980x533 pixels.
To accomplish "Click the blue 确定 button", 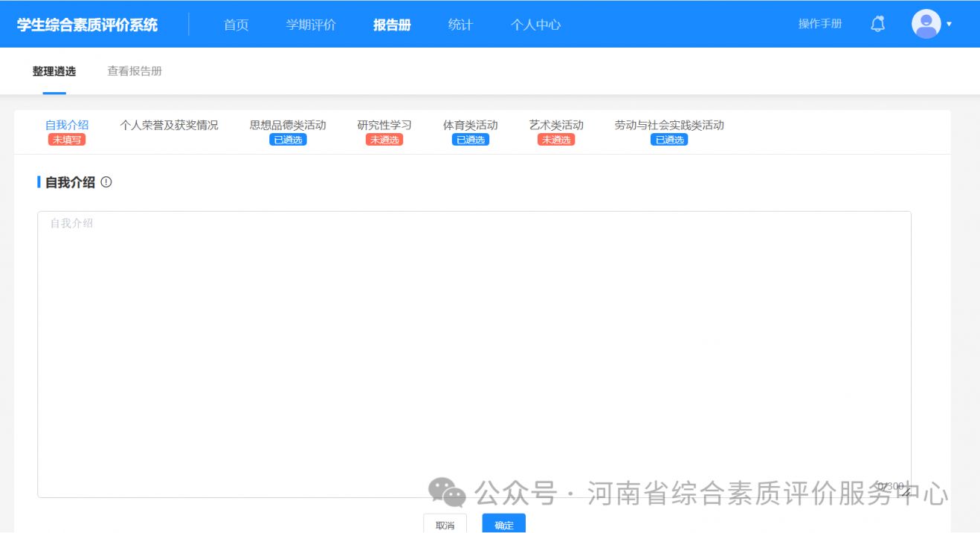I will (x=503, y=524).
